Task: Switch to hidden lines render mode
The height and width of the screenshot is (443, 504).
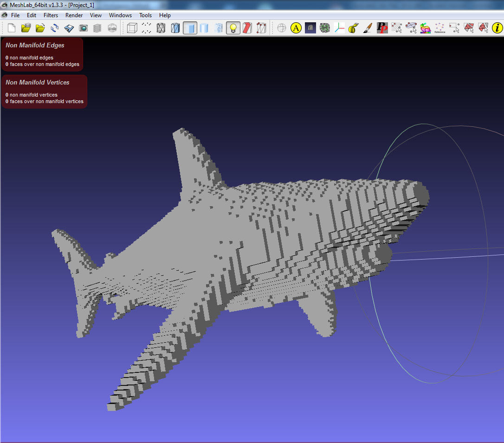Action: pos(175,28)
